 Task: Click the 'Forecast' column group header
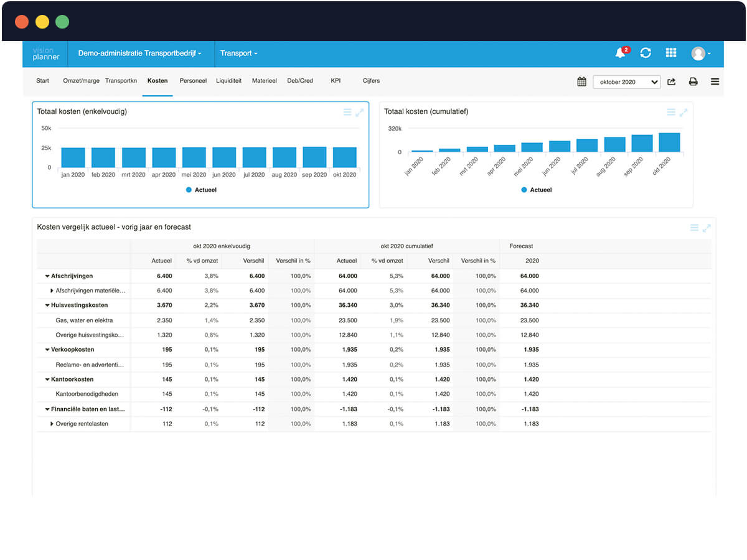521,246
